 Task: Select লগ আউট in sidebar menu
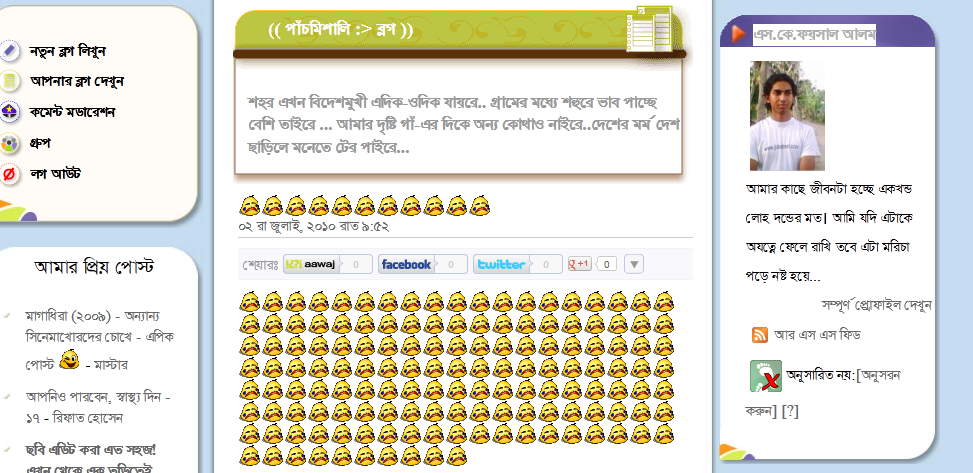point(55,174)
